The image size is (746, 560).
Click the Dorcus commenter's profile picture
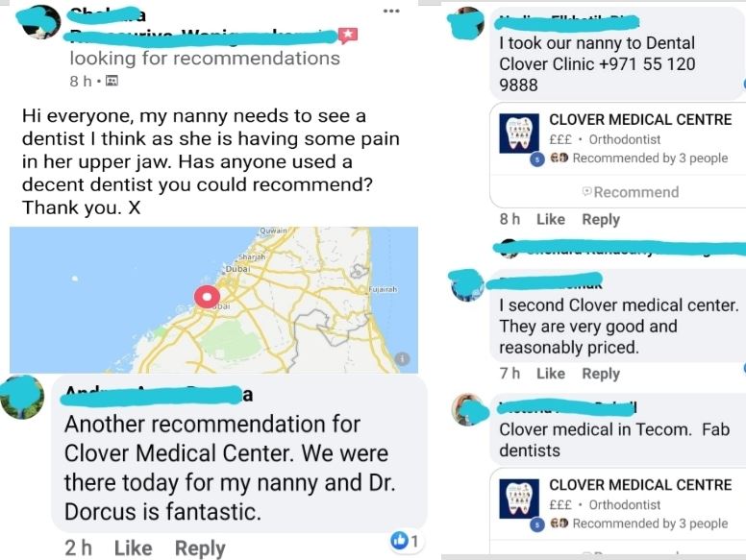(22, 398)
